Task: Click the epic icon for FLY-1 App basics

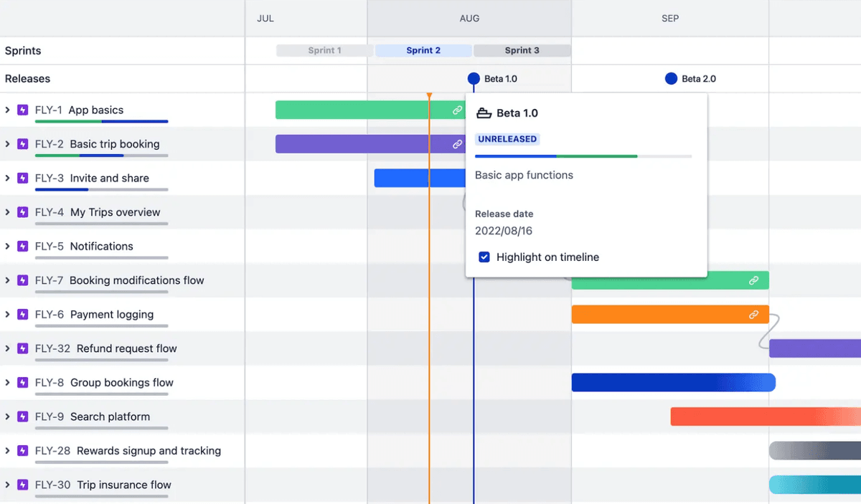Action: (x=22, y=110)
